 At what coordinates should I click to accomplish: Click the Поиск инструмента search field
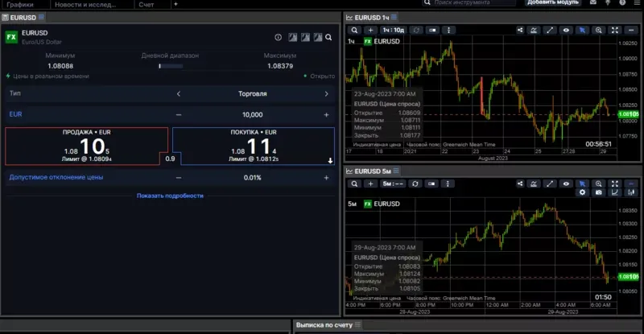[x=469, y=2]
